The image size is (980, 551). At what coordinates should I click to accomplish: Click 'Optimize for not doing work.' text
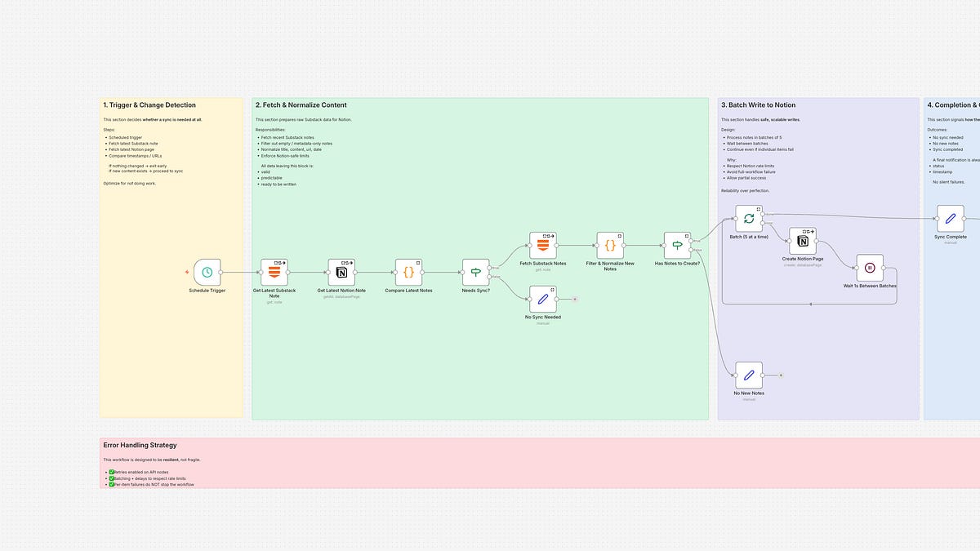click(x=130, y=184)
